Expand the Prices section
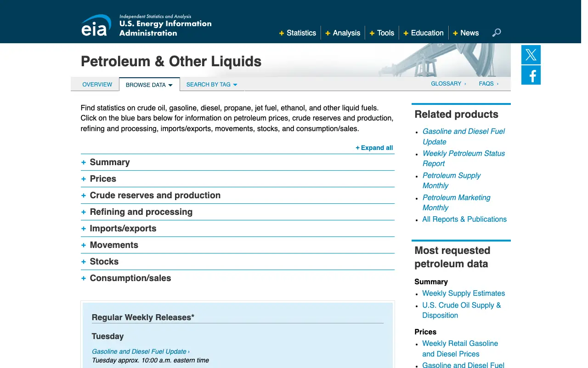Image resolution: width=588 pixels, height=368 pixels. click(x=237, y=179)
